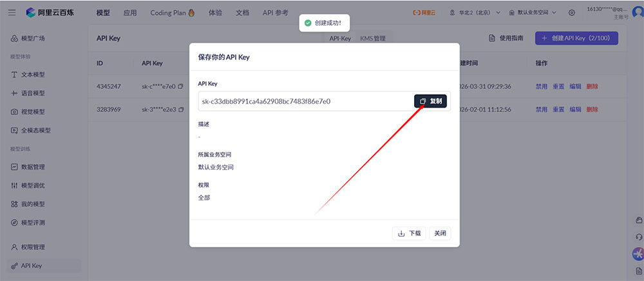This screenshot has width=644, height=281.
Task: Open 我的模型 in the sidebar
Action: 28,204
